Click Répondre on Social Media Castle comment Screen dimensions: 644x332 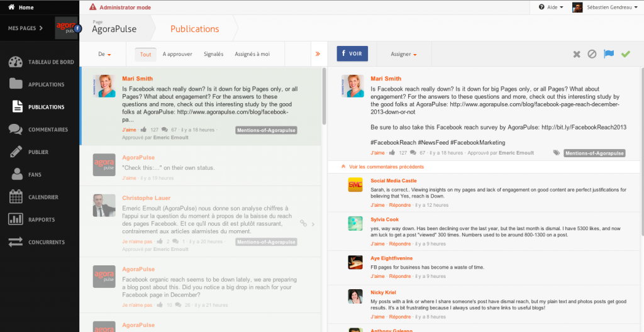coord(400,205)
